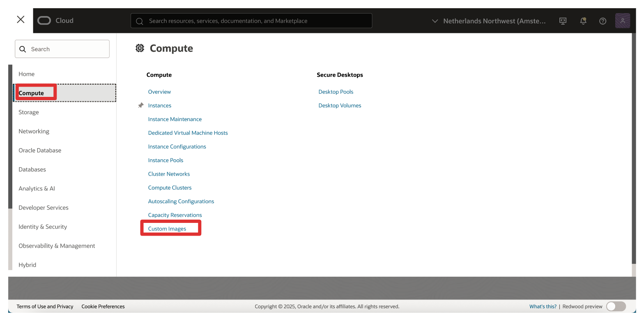Click the What's this? link
This screenshot has width=644, height=321.
coord(543,306)
